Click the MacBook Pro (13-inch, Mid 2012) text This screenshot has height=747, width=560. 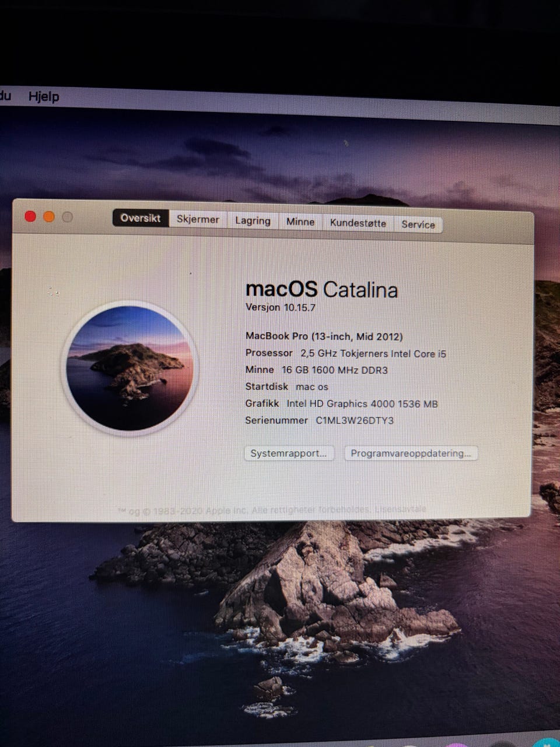(324, 336)
